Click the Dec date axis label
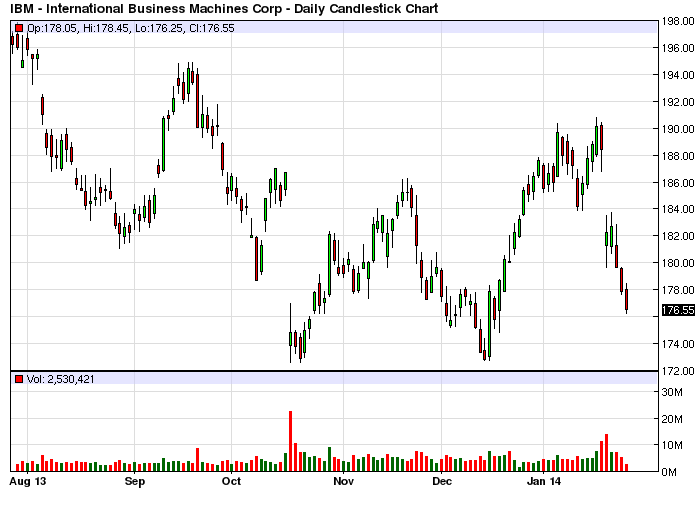This screenshot has height=512, width=700. tap(442, 481)
